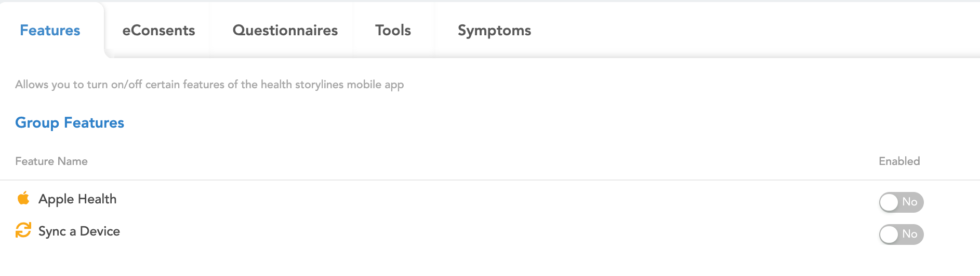
Task: Click the orange Sync a Device arrows icon
Action: point(23,230)
